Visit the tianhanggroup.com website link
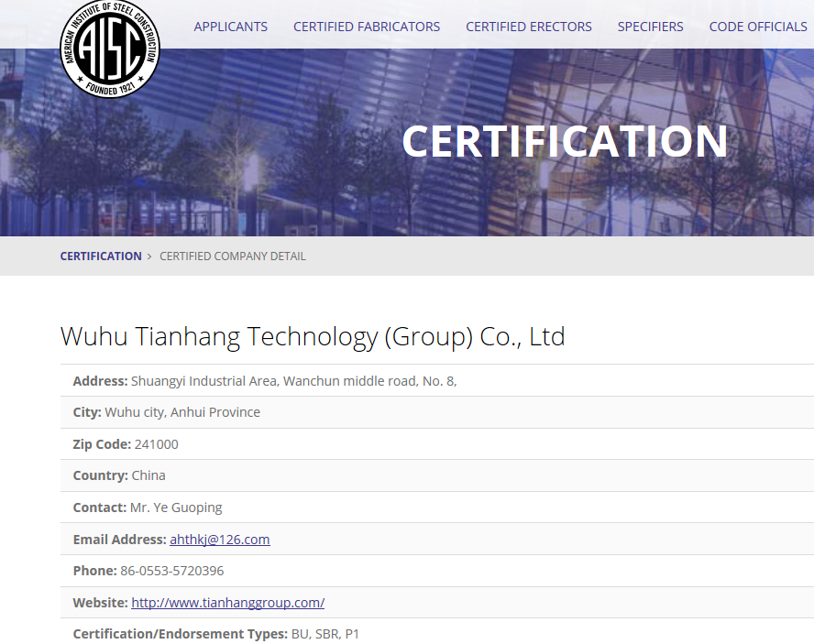The image size is (814, 644). pos(228,603)
